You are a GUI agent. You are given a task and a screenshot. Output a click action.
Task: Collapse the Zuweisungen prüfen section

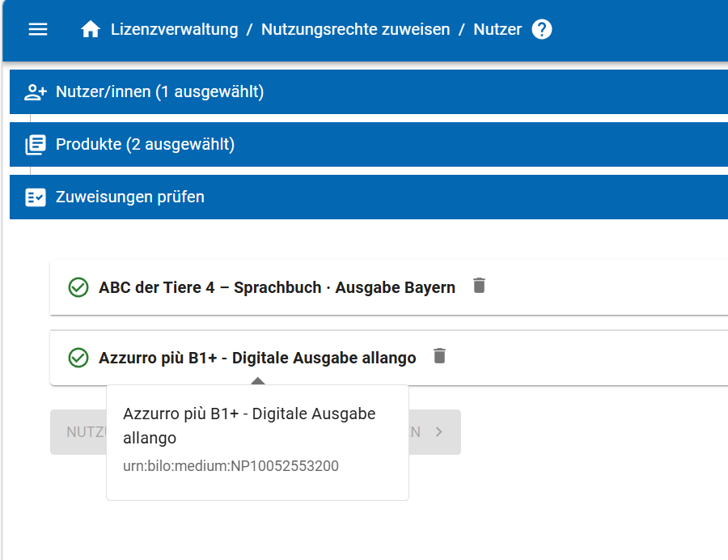pyautogui.click(x=130, y=197)
